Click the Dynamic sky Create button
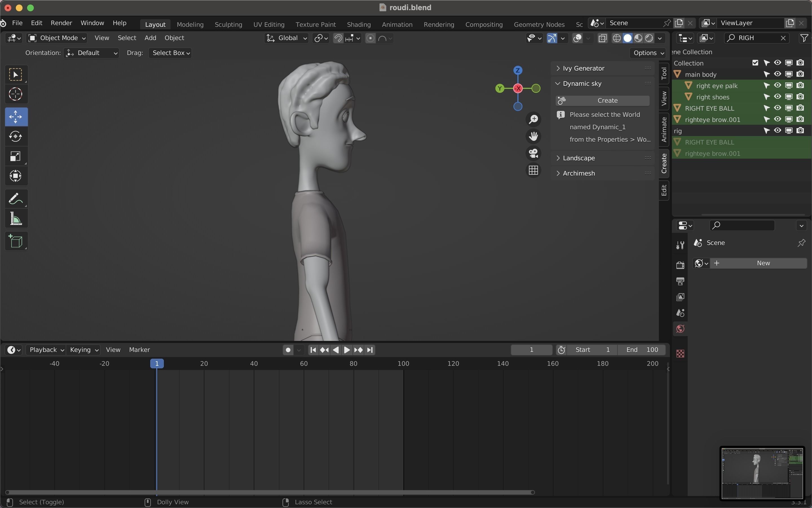This screenshot has width=812, height=508. [x=603, y=100]
